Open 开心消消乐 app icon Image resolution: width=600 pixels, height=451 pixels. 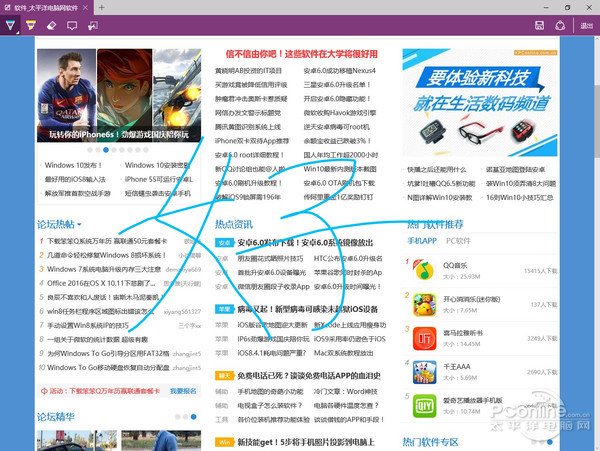click(424, 304)
